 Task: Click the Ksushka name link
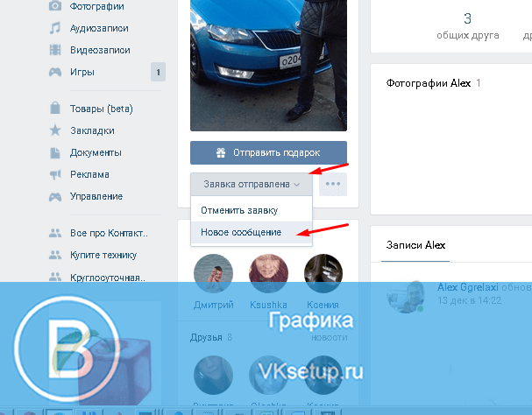[x=268, y=305]
